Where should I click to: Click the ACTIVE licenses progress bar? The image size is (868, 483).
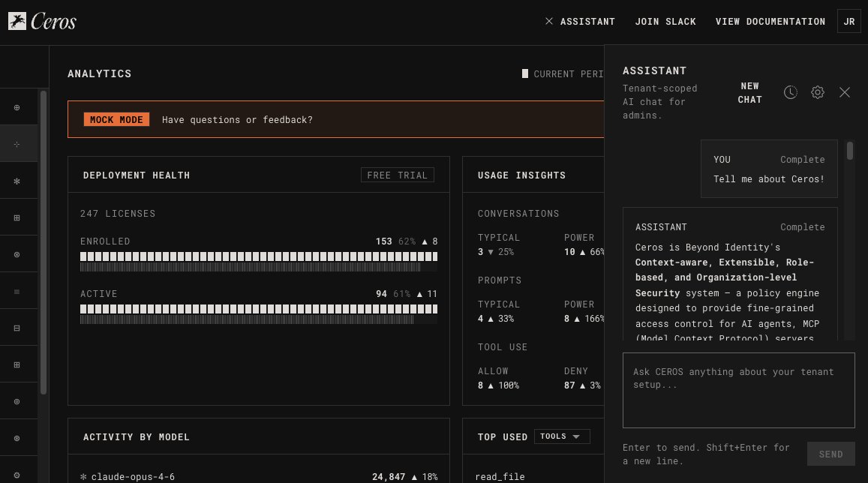click(259, 313)
